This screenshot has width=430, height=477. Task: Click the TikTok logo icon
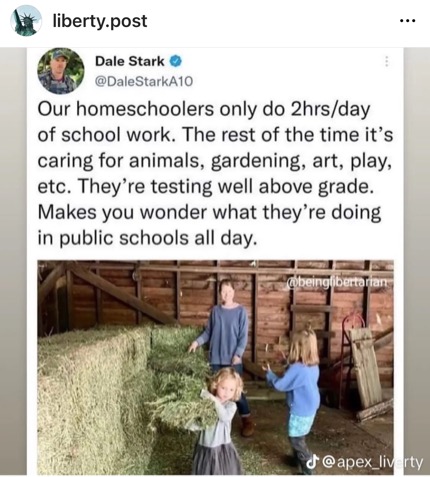tap(312, 462)
